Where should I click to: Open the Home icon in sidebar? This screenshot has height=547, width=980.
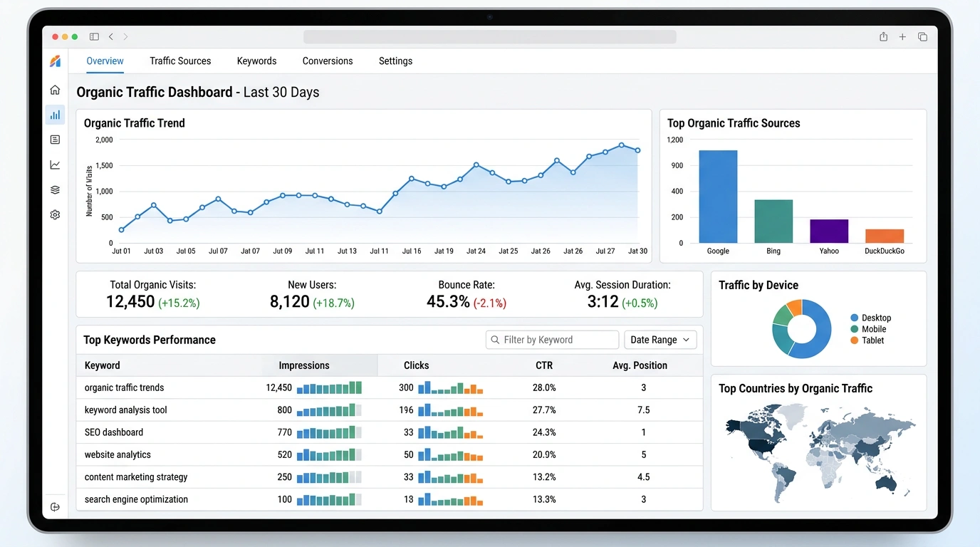55,90
